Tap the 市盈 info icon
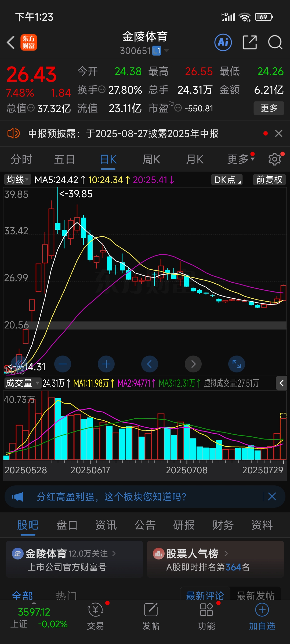 click(178, 108)
